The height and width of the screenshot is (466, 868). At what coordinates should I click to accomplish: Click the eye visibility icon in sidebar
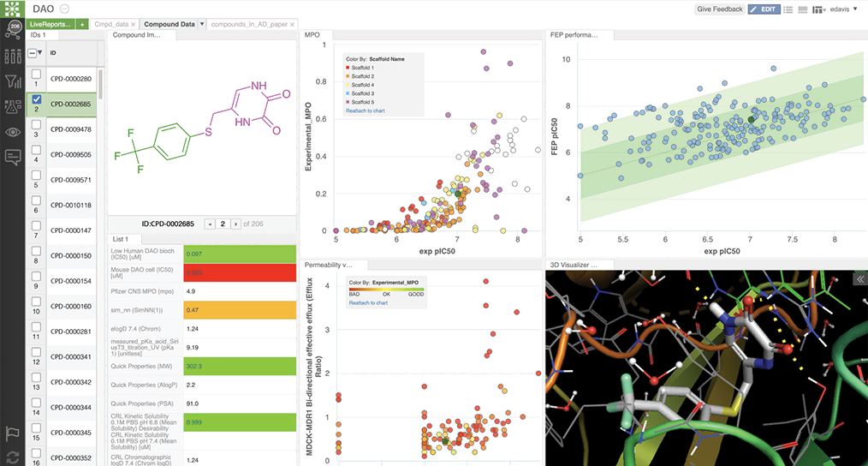tap(14, 132)
